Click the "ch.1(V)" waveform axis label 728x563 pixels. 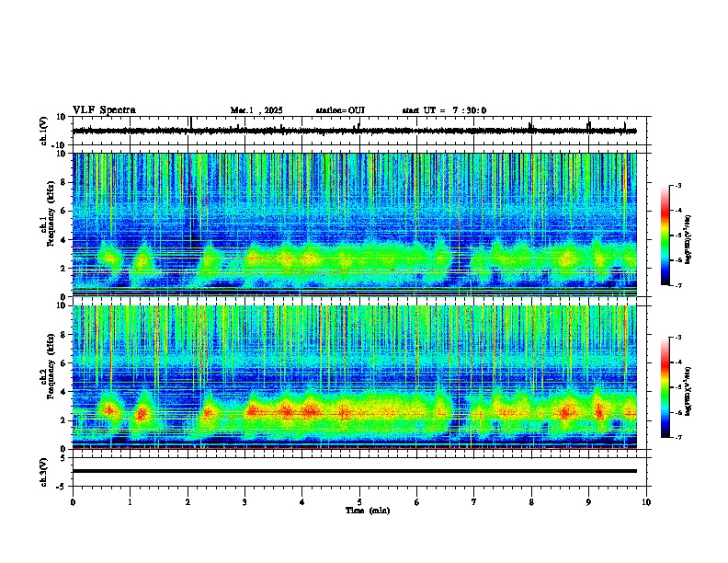[x=44, y=131]
